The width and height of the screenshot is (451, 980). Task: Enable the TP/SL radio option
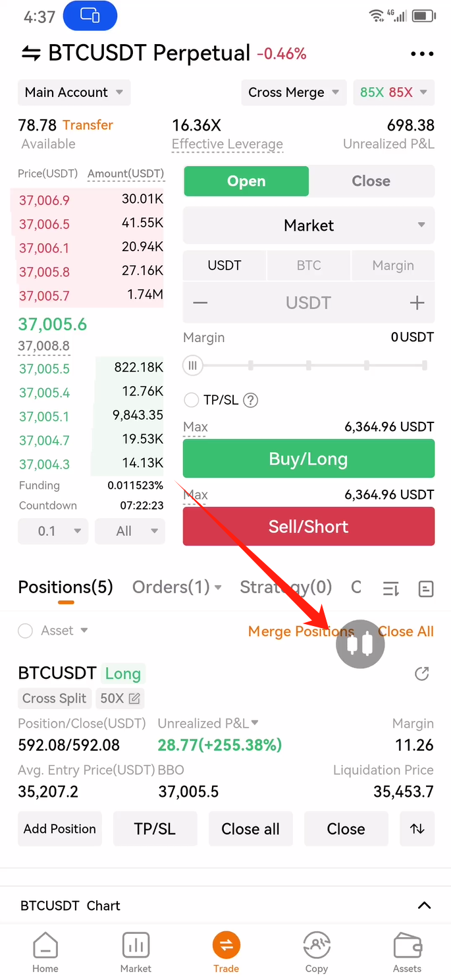pos(192,400)
